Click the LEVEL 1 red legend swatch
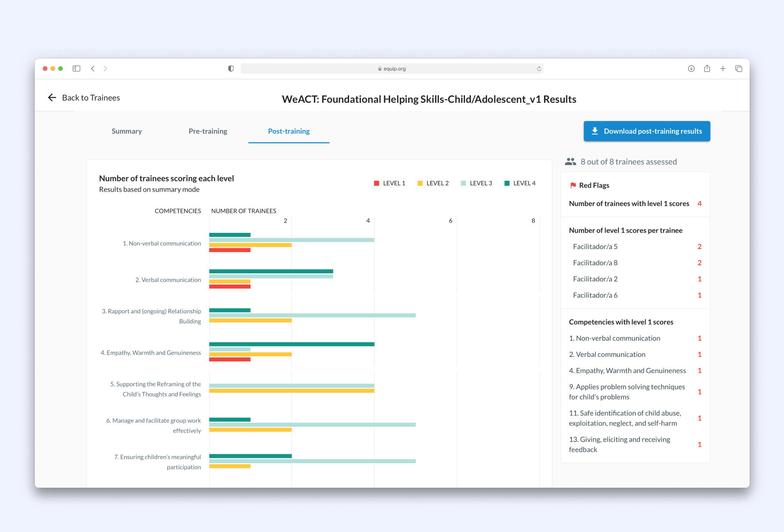784x532 pixels. pyautogui.click(x=376, y=183)
